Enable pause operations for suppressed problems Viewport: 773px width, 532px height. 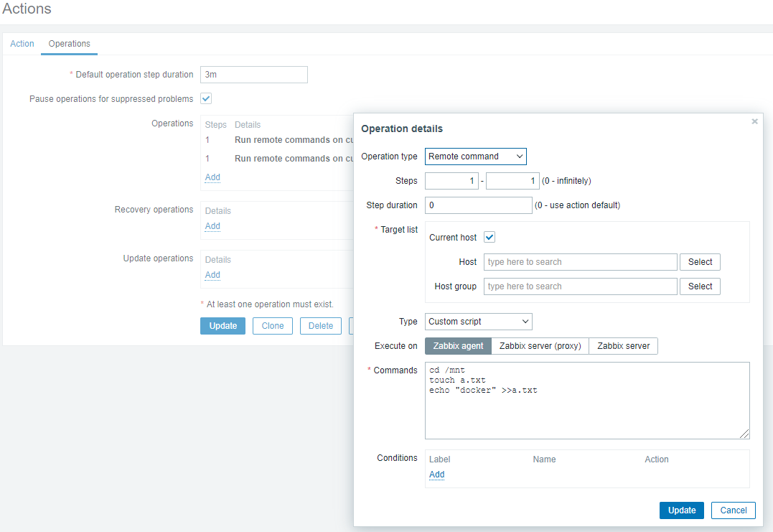point(205,98)
